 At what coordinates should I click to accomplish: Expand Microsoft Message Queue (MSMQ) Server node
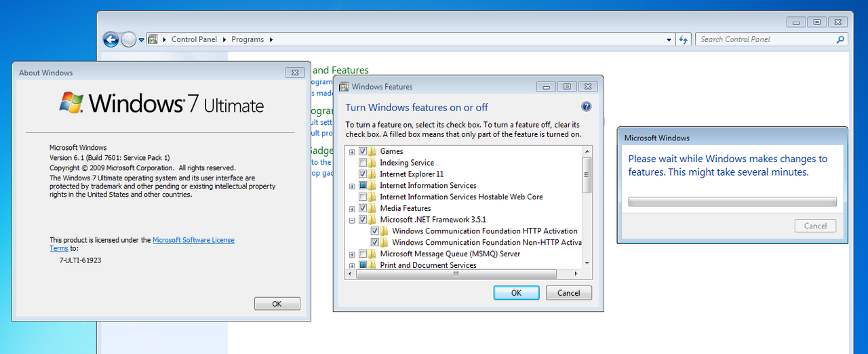(x=352, y=254)
